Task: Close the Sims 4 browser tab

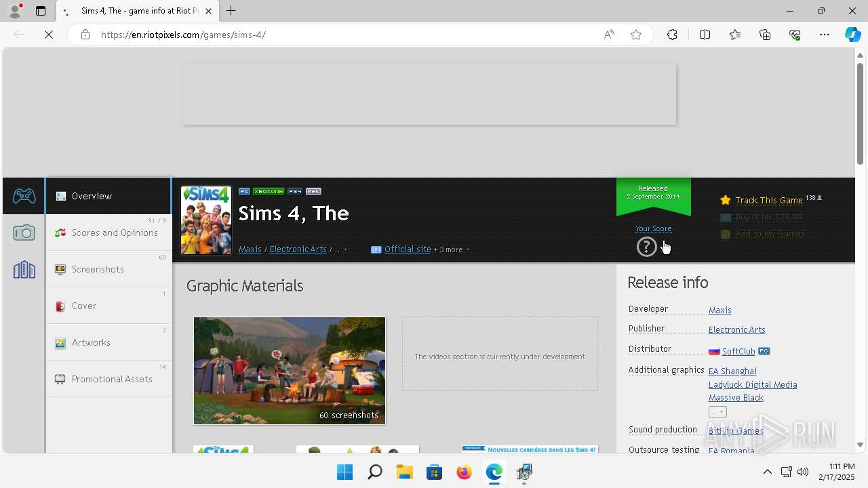Action: [x=209, y=11]
